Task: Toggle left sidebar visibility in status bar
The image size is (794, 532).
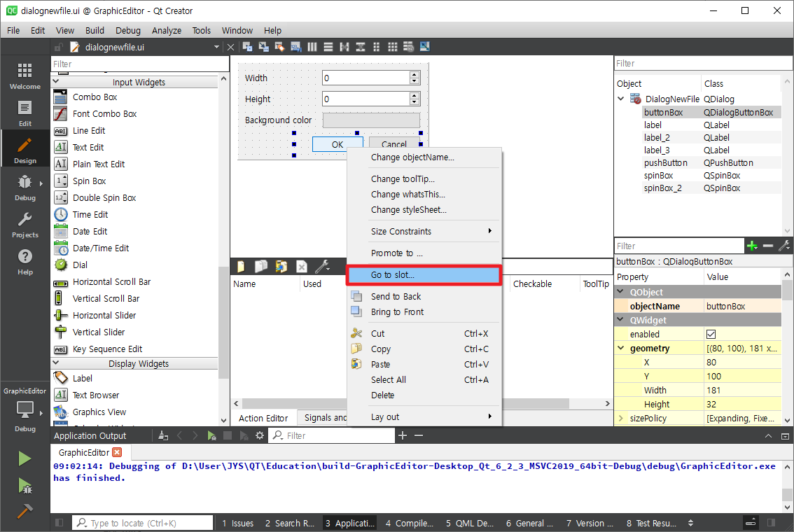Action: 60,523
